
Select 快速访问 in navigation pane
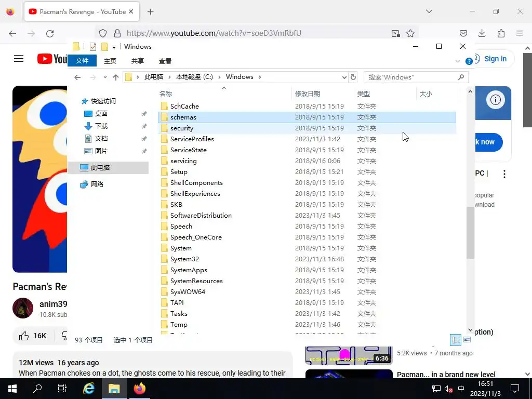pos(103,101)
